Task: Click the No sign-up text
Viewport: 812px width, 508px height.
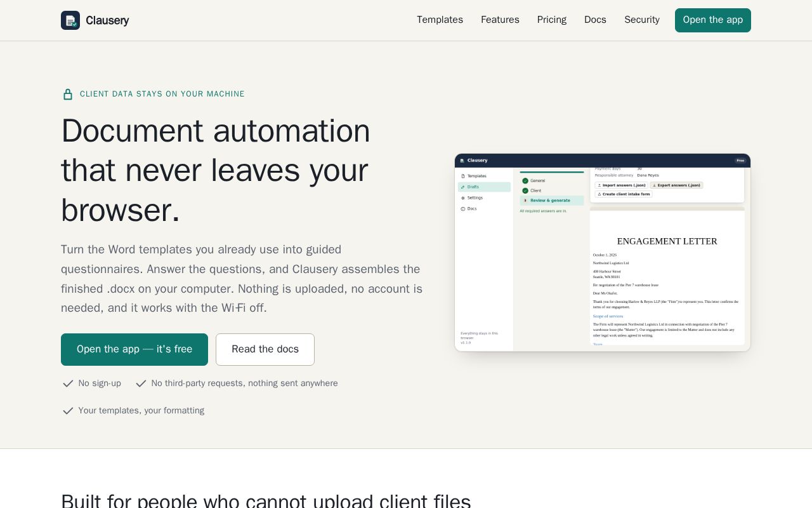Action: 100,384
